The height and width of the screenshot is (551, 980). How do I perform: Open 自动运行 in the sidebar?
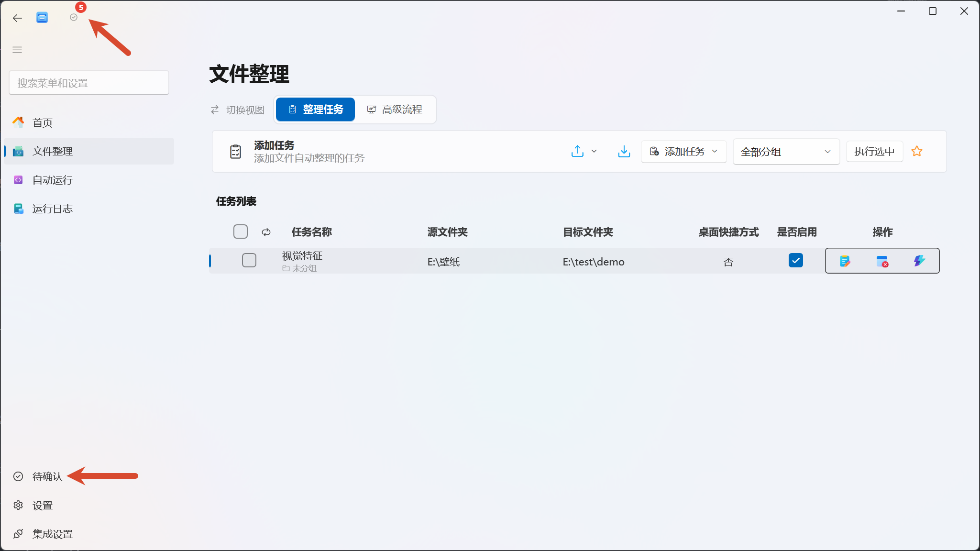89,180
